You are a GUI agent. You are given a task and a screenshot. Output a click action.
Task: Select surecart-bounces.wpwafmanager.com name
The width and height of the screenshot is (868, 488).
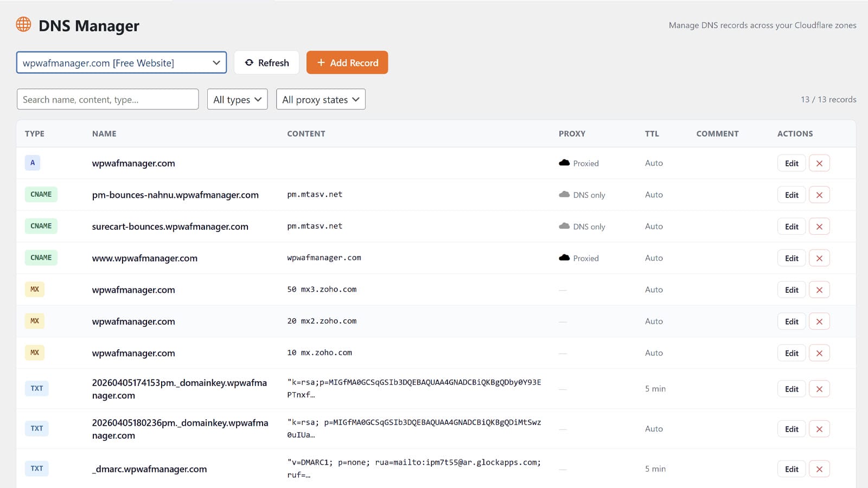170,227
